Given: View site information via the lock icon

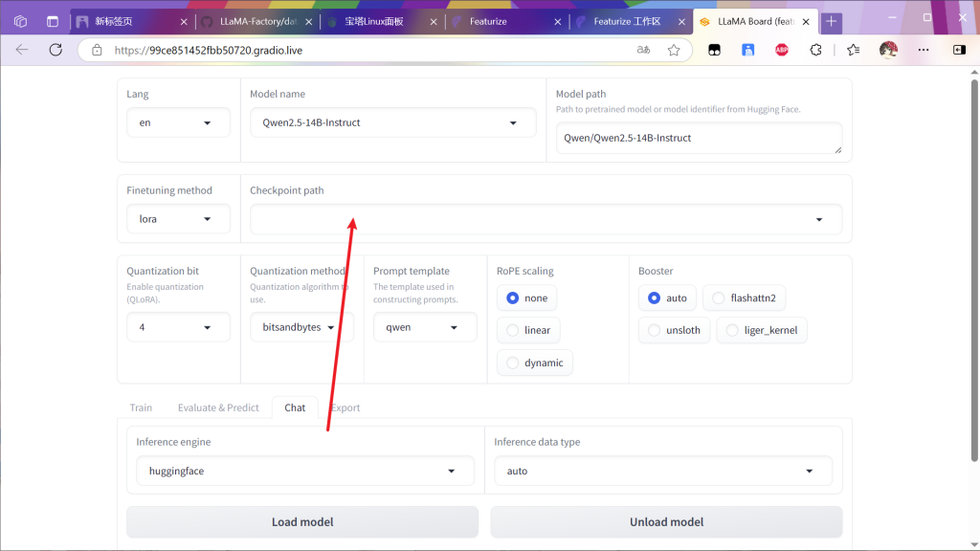Looking at the screenshot, I should point(97,50).
